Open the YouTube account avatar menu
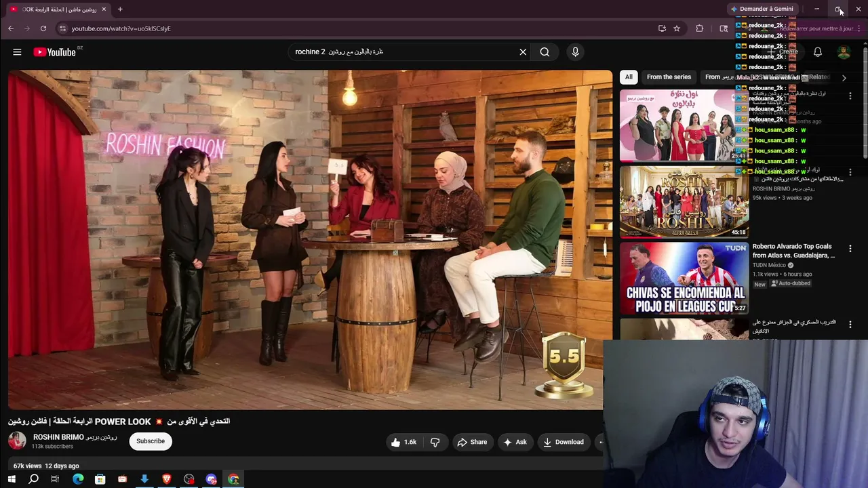The width and height of the screenshot is (868, 488). tap(844, 52)
